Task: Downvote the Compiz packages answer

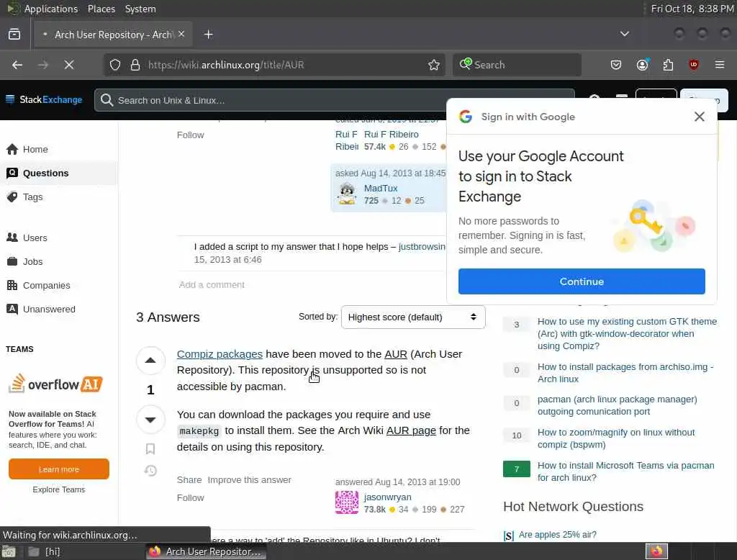Action: 150,420
